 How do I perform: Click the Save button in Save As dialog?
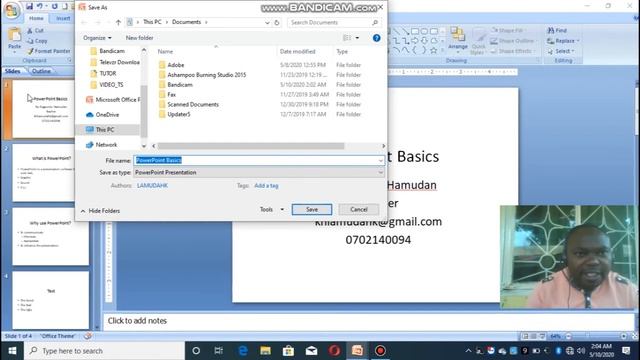click(312, 209)
